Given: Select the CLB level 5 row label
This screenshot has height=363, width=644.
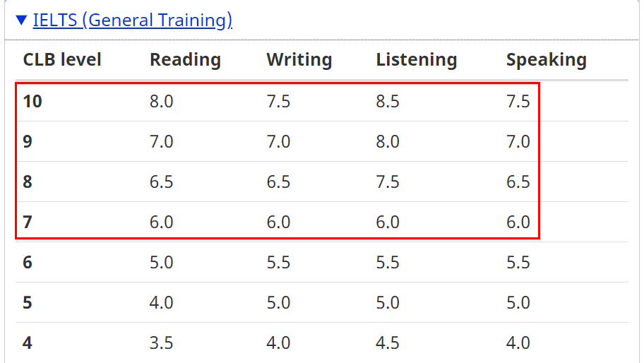Looking at the screenshot, I should pos(28,303).
